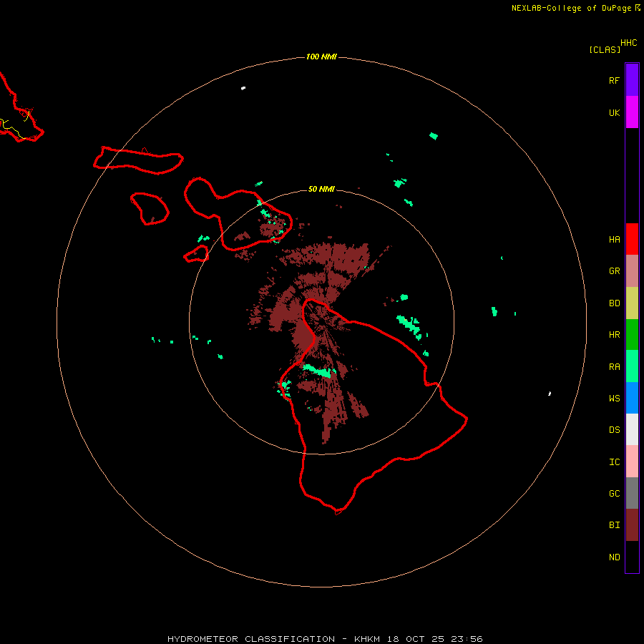The image size is (644, 644).
Task: Click the ND black legend swatch
Action: pyautogui.click(x=632, y=557)
